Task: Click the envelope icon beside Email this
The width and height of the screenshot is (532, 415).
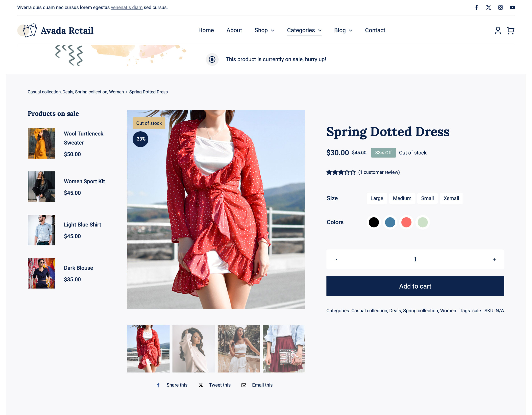Action: pos(244,385)
